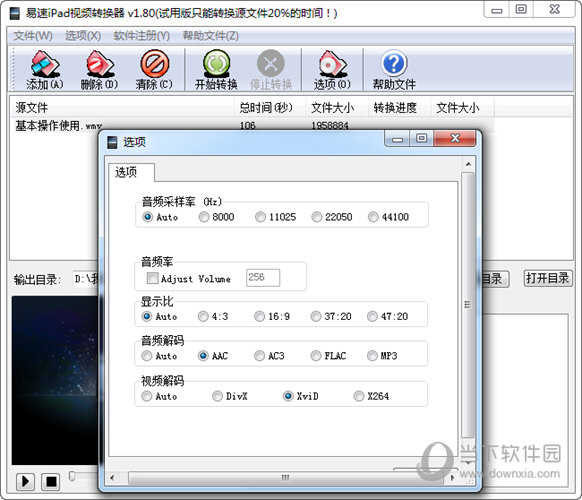Click the play button under preview
The image size is (582, 500).
coord(26,481)
